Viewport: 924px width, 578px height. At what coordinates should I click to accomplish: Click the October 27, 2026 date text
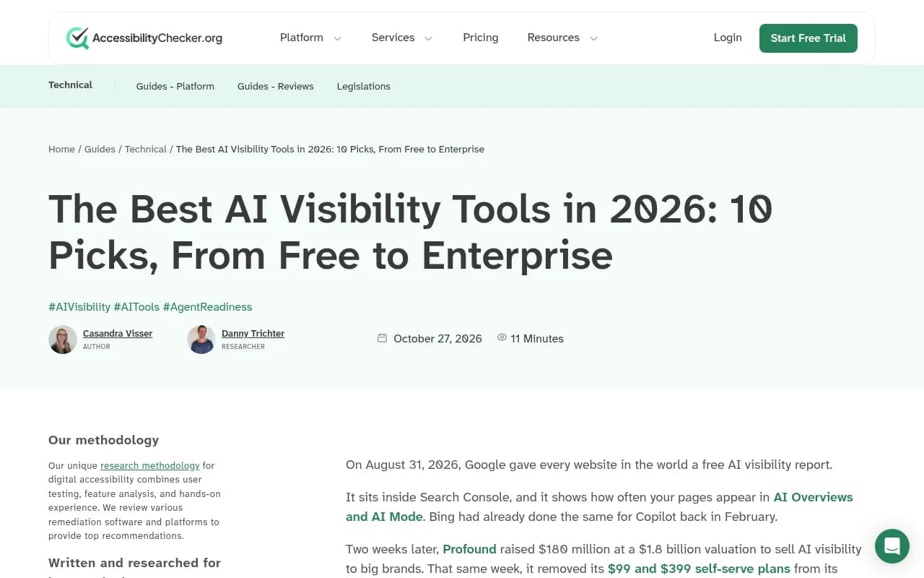(x=437, y=339)
